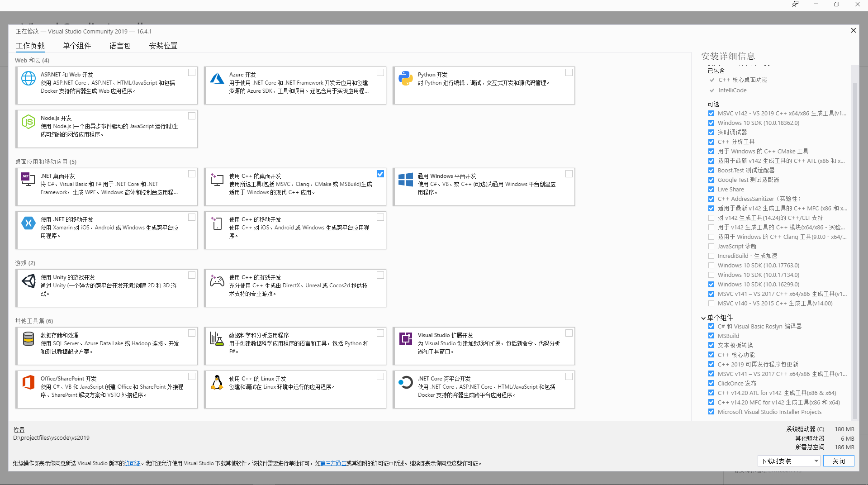Switch to the 工作负载 tab
Image resolution: width=868 pixels, height=485 pixels.
pyautogui.click(x=30, y=46)
